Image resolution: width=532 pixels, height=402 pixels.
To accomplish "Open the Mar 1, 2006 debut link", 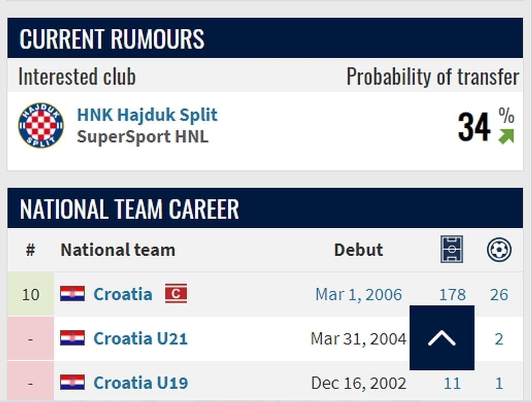I will 358,294.
